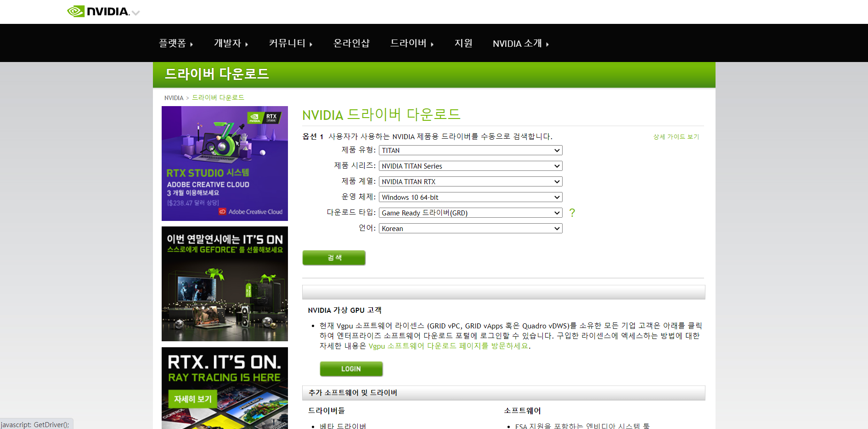
Task: Go to 온라인샵 in the navigation bar
Action: [x=351, y=43]
